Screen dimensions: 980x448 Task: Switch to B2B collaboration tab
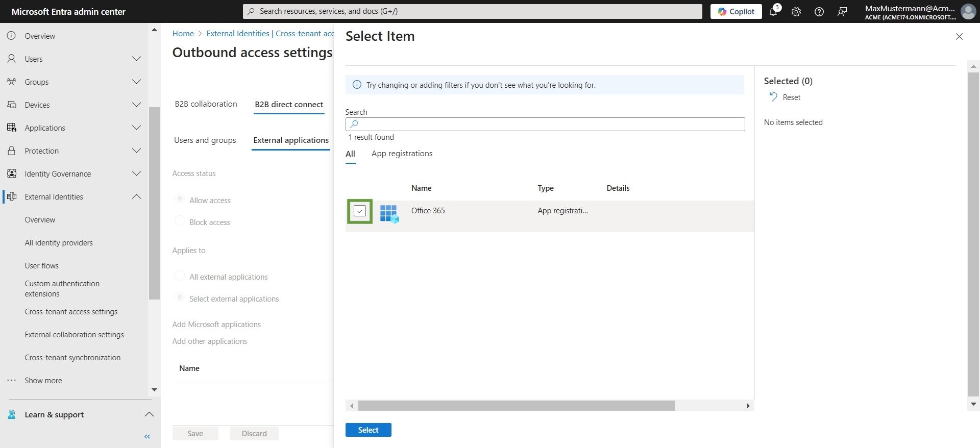coord(206,104)
